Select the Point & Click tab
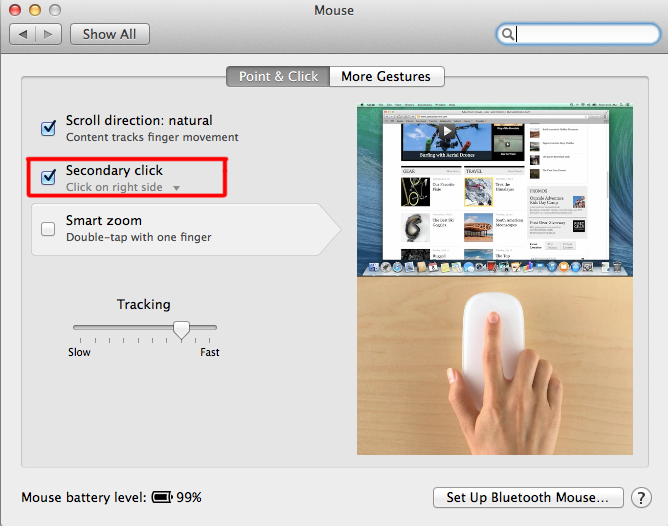 278,76
